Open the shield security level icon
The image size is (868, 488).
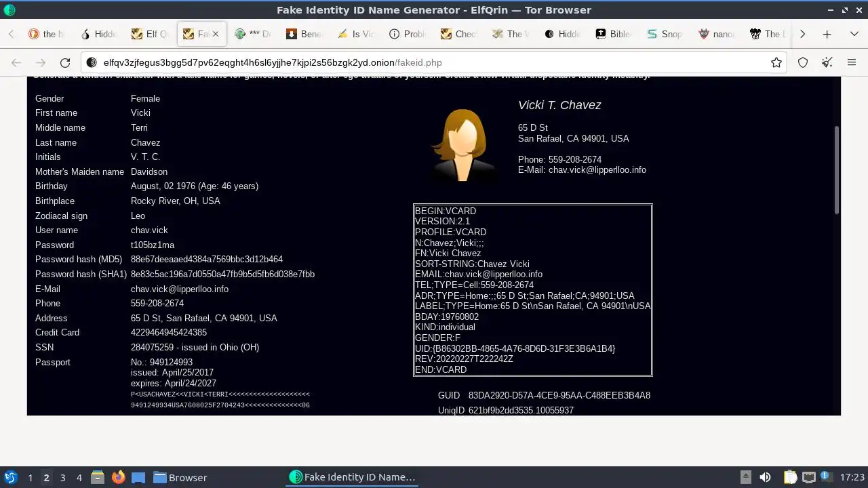coord(803,62)
